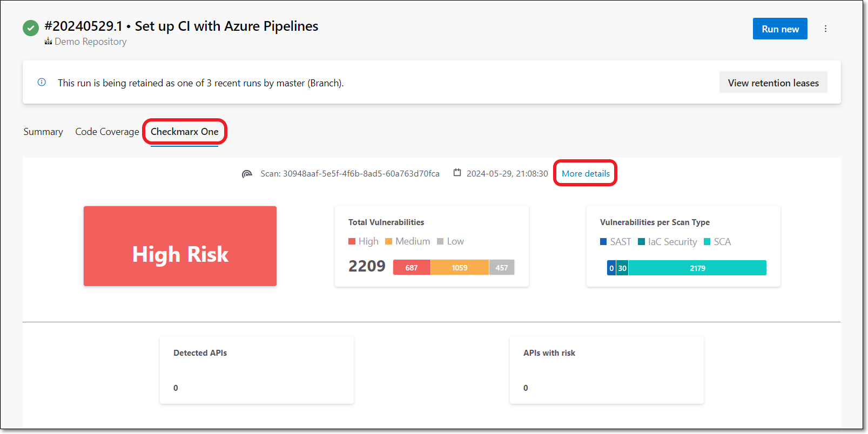Click the orange Medium severity bar 1059
The image size is (868, 434).
click(460, 267)
